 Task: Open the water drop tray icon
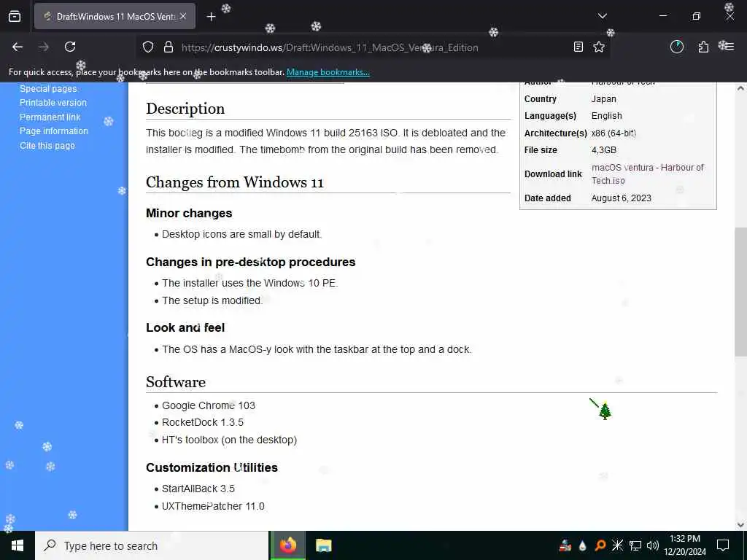point(583,545)
